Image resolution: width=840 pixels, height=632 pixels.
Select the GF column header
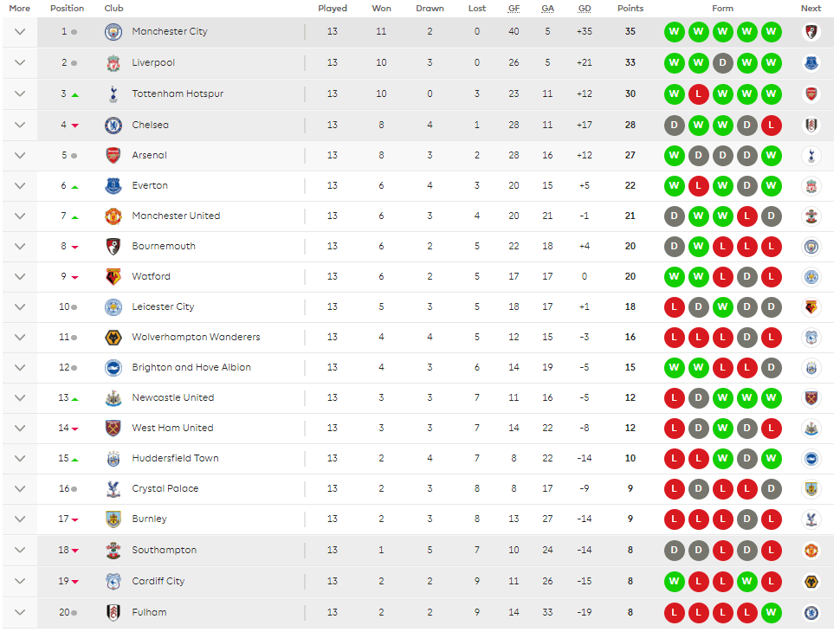514,9
